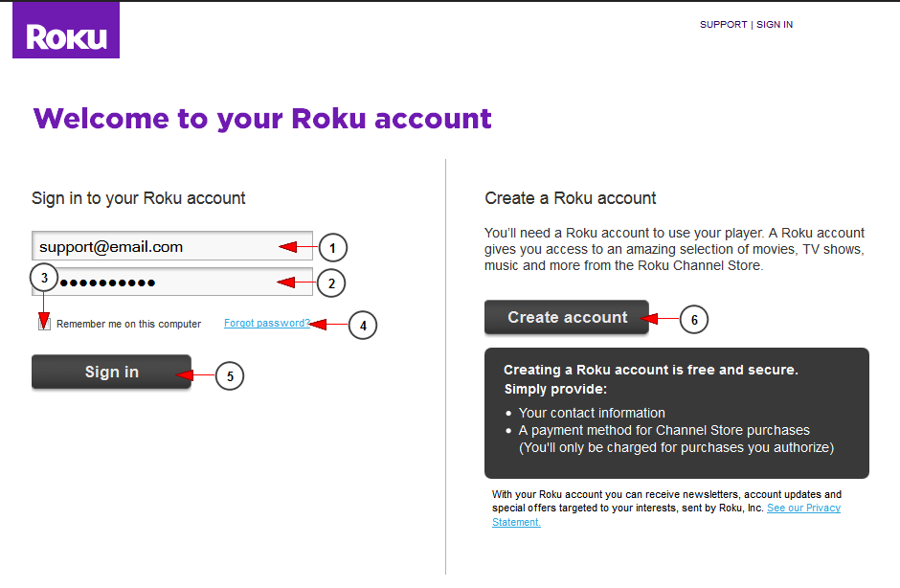Click the SIGN IN link in the header
Viewport: 900px width, 588px height.
[775, 25]
